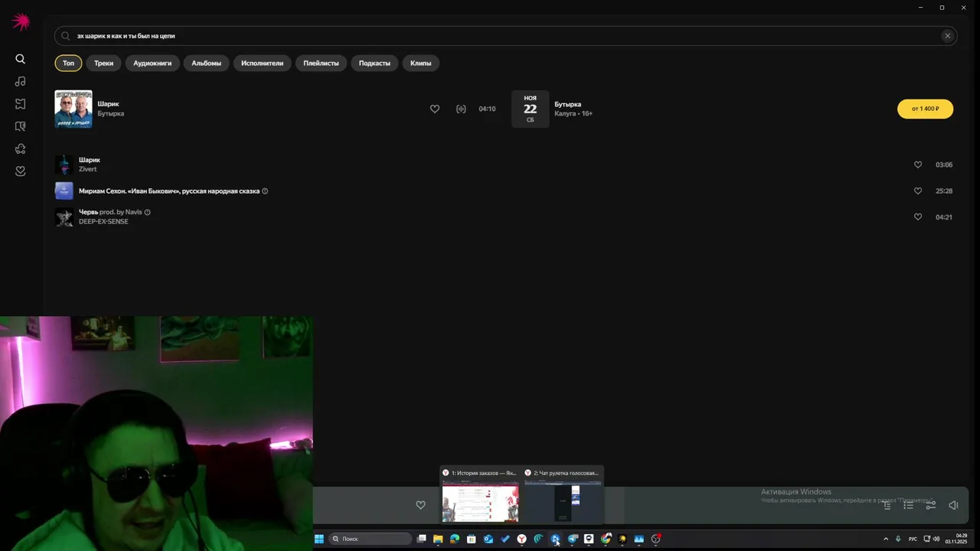Image resolution: width=980 pixels, height=551 pixels.
Task: Clear the search query with the X button
Action: pyautogui.click(x=947, y=36)
